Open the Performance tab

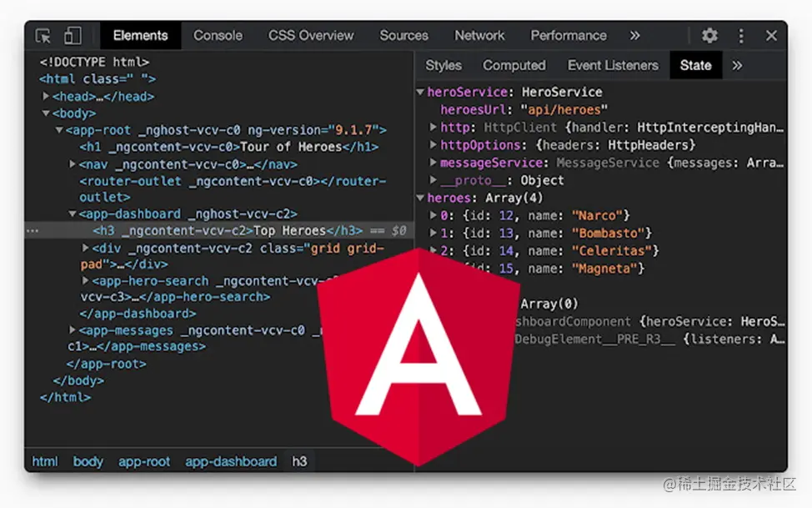tap(569, 36)
